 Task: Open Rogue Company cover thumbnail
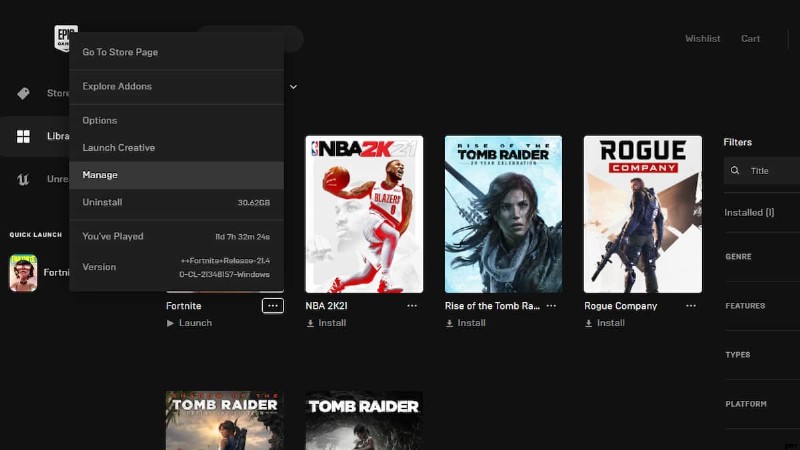(x=643, y=214)
